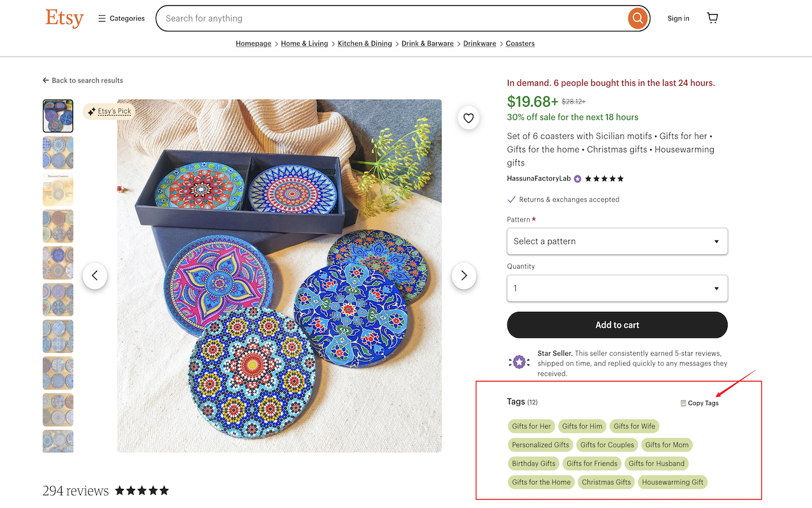Image resolution: width=812 pixels, height=508 pixels.
Task: Enable the Copy Tags checkbox
Action: click(683, 403)
